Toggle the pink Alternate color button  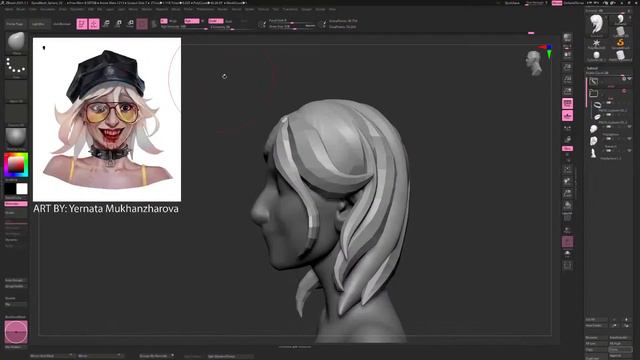pyautogui.click(x=16, y=204)
